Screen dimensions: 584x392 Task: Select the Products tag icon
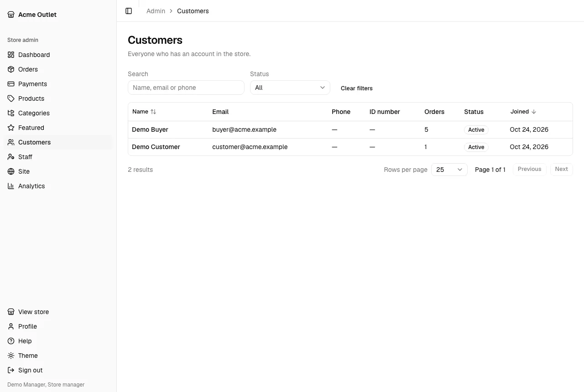pos(11,98)
